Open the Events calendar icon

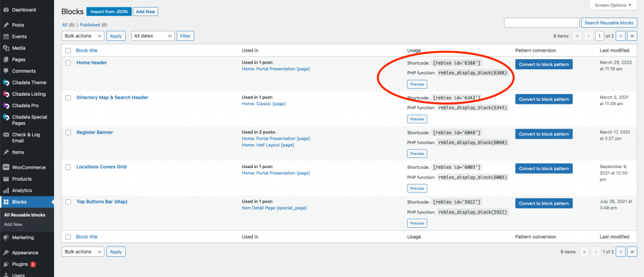coord(6,37)
